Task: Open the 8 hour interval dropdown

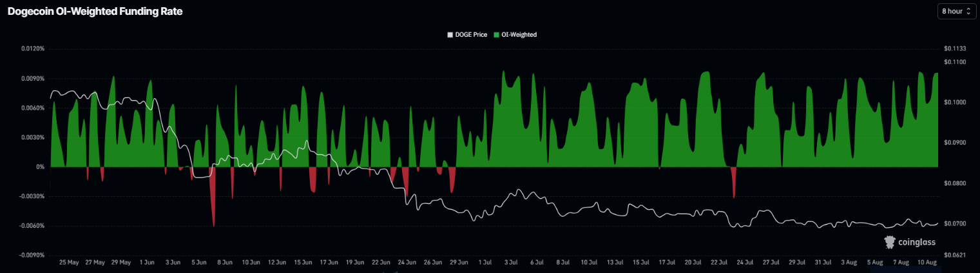Action: (957, 11)
